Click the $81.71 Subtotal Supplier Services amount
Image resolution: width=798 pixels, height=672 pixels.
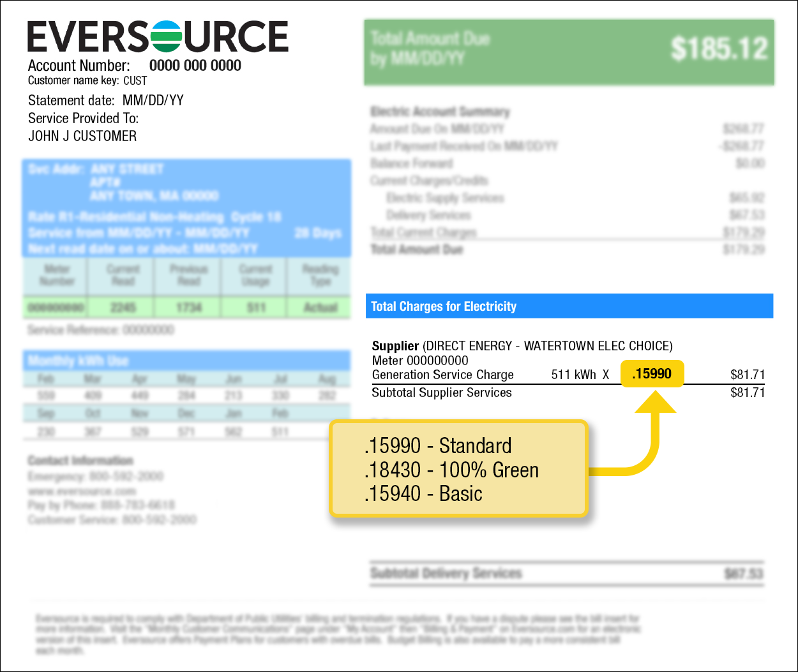tap(748, 392)
